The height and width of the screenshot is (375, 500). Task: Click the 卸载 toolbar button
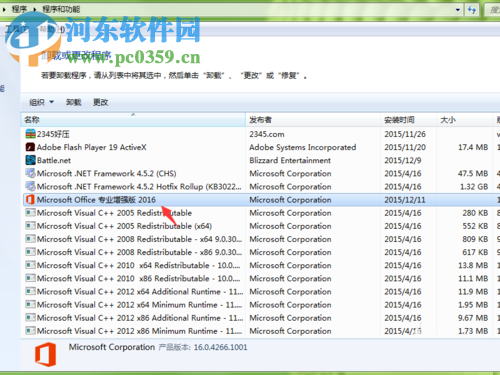tap(74, 102)
